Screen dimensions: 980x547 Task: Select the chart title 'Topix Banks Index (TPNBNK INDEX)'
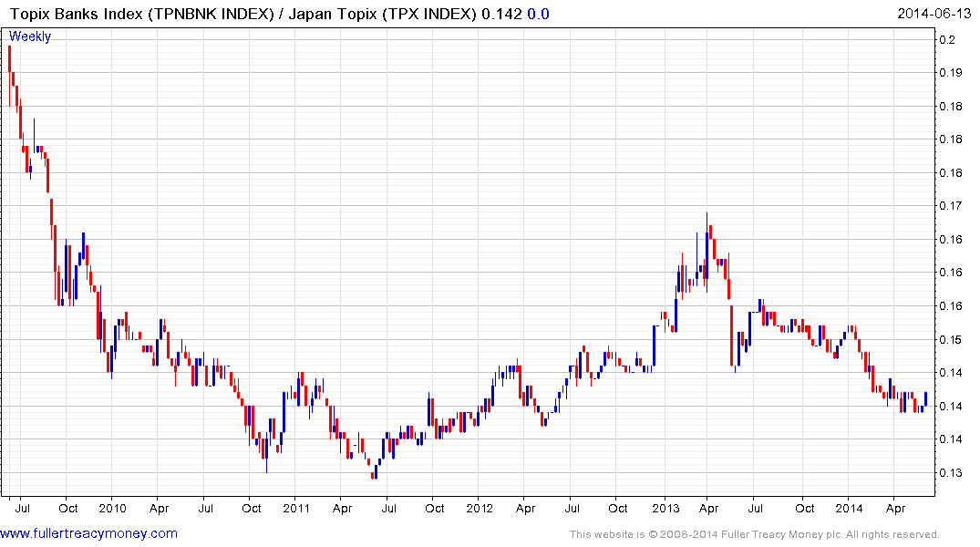tap(142, 14)
